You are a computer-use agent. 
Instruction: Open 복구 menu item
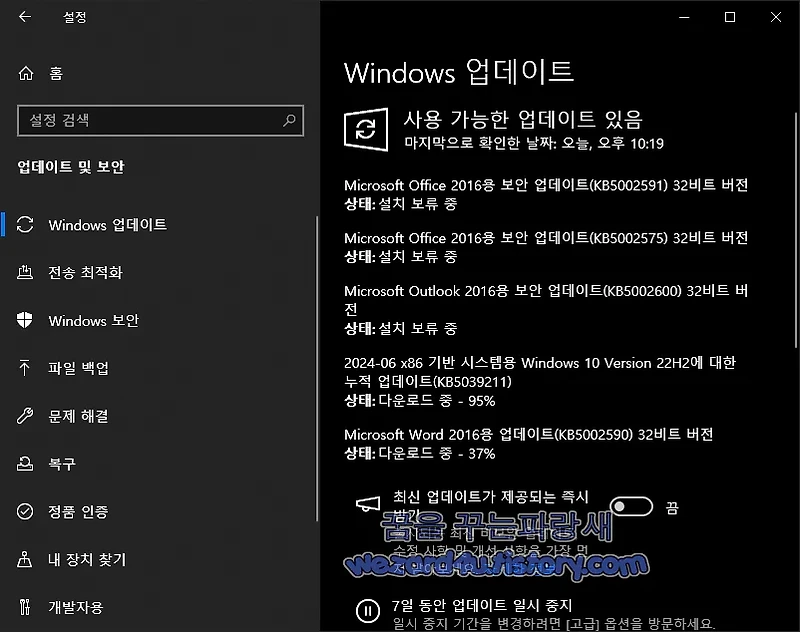(158, 464)
